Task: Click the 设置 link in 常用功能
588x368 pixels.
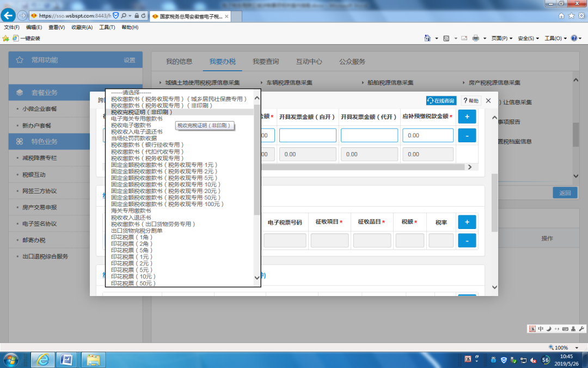Action: tap(130, 60)
